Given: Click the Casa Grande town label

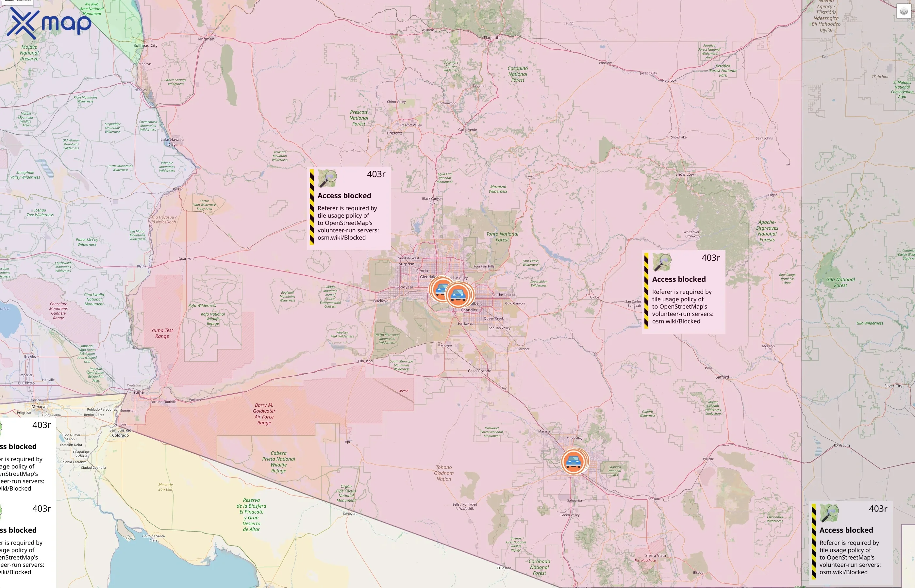Looking at the screenshot, I should [x=479, y=371].
